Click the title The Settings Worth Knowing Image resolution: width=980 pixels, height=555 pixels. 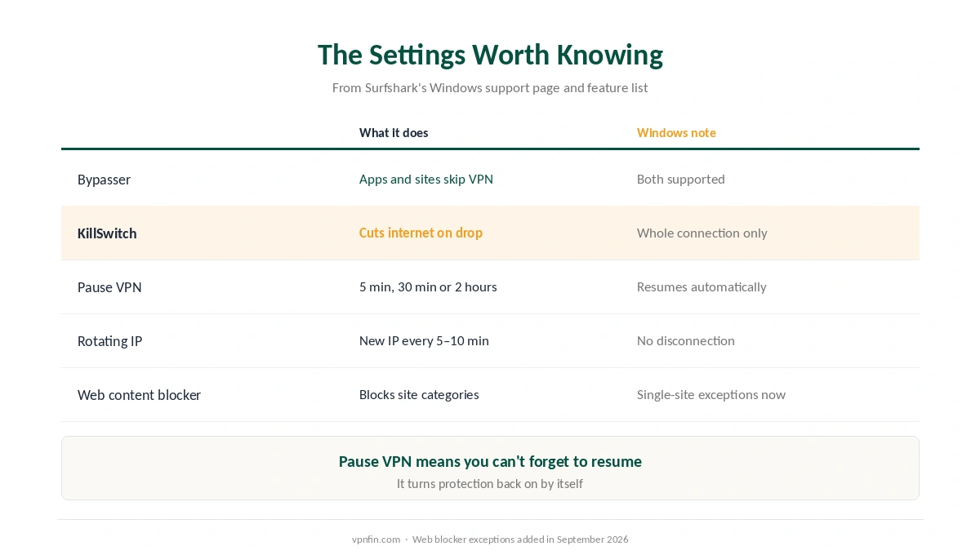point(490,55)
